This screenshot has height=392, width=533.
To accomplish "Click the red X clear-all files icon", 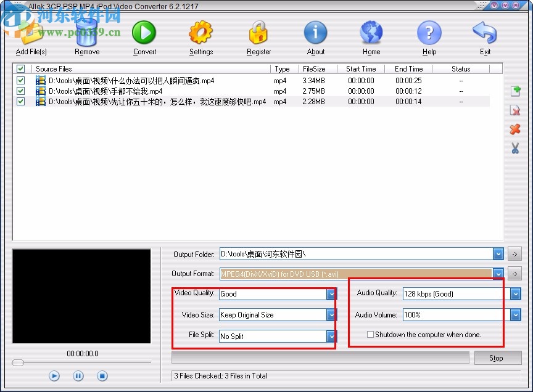I will point(515,129).
